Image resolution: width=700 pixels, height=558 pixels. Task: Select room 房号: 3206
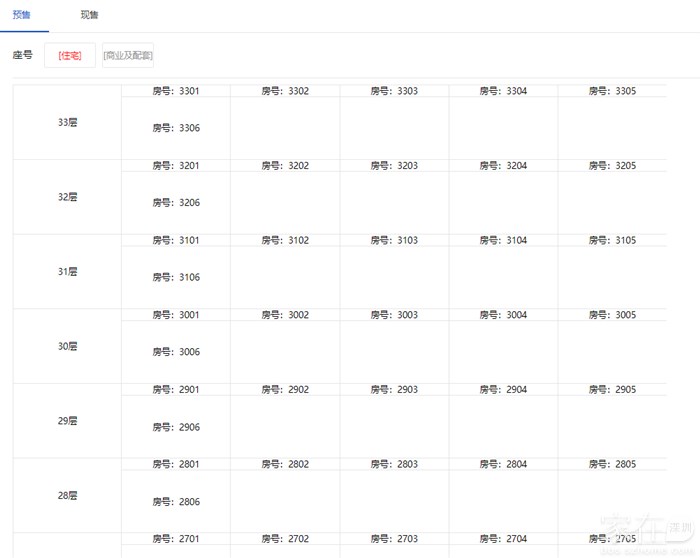coord(176,203)
